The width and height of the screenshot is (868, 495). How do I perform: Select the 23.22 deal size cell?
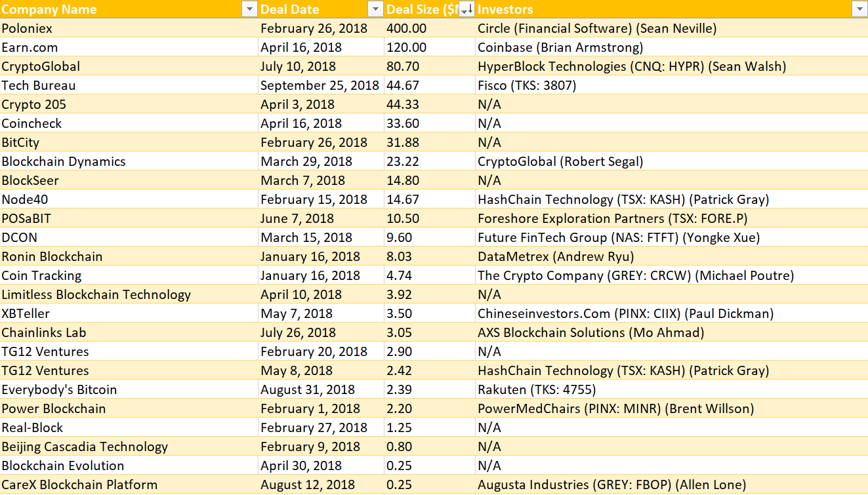click(x=430, y=161)
